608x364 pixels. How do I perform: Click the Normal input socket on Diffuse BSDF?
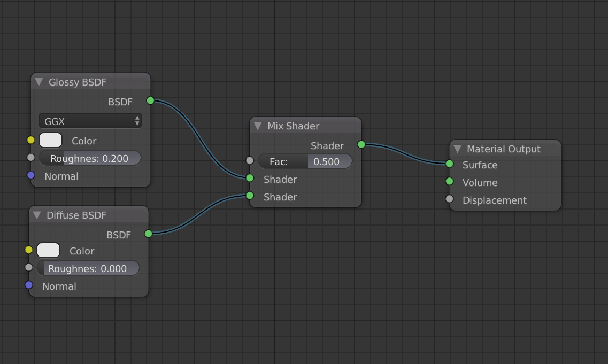click(x=29, y=285)
